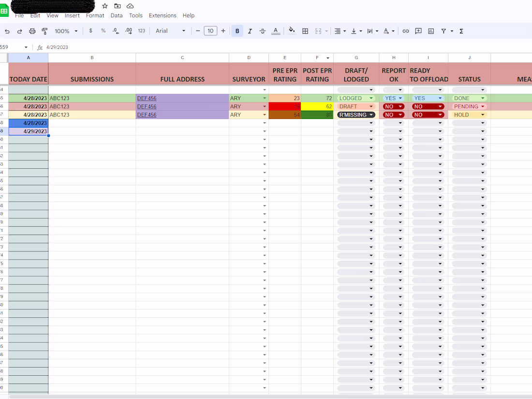Click the Functions sigma icon

pyautogui.click(x=460, y=30)
